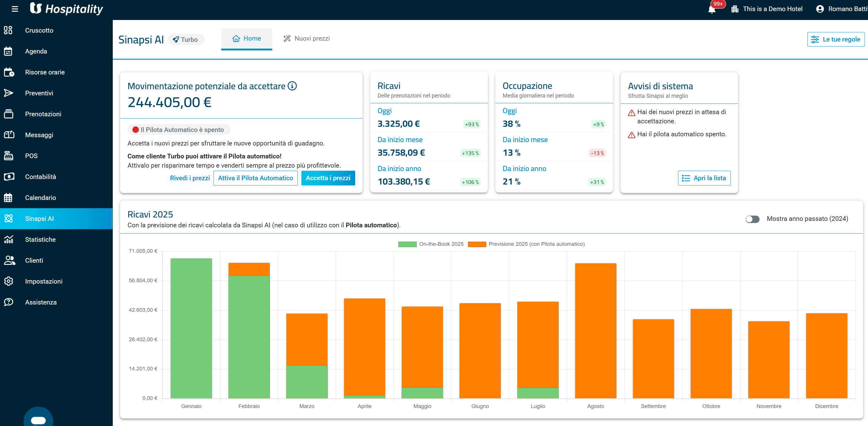Click the Agenda calendar icon
Viewport: 868px width, 426px height.
coord(8,51)
